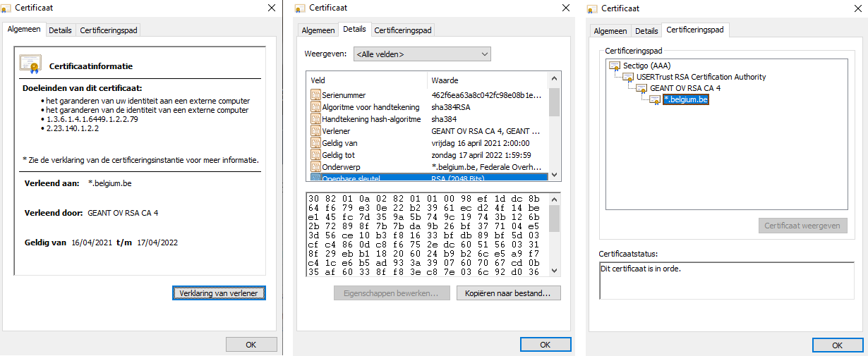Select USERTrust RSA Certification Authority in the path tree
Viewport: 868px width, 356px height.
pyautogui.click(x=690, y=77)
